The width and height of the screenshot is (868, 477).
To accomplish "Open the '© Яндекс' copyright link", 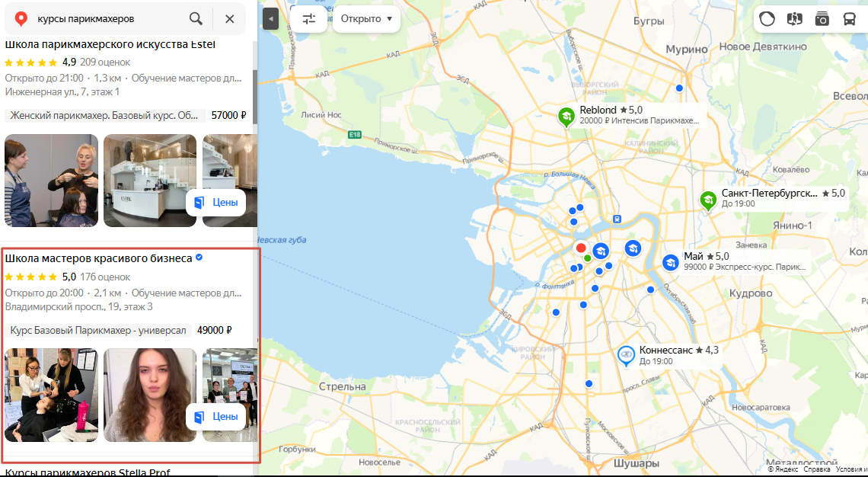I will tap(783, 469).
